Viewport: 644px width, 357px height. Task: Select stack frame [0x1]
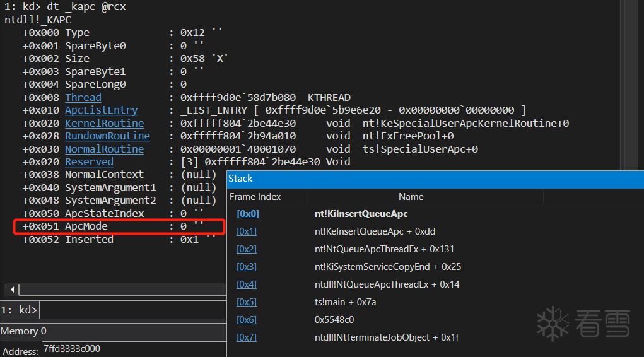(247, 231)
